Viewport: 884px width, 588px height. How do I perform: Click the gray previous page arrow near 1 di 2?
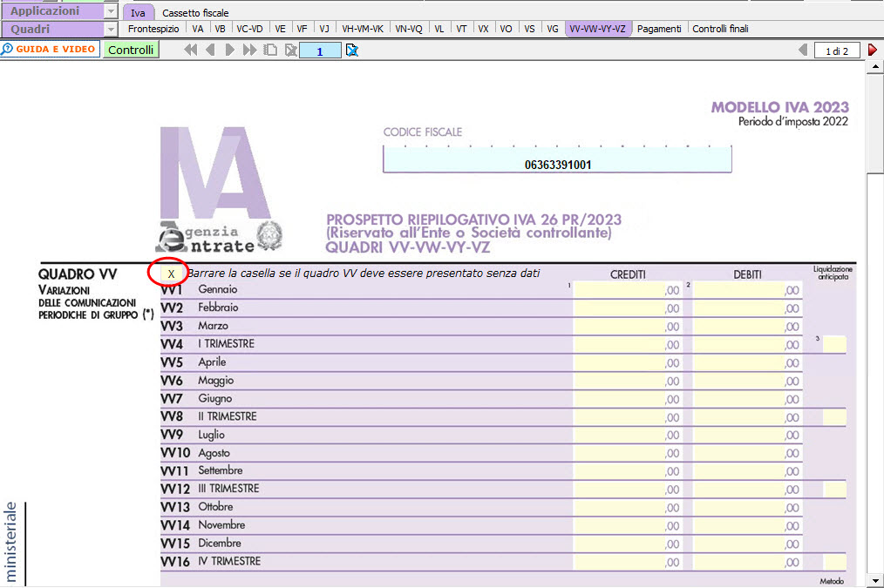point(804,51)
